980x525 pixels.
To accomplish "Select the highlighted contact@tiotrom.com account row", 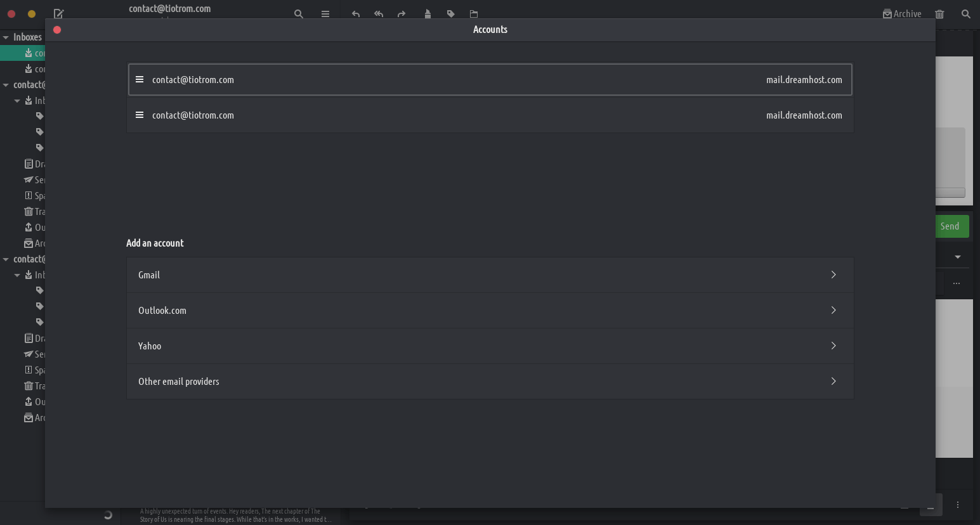I will pos(490,80).
